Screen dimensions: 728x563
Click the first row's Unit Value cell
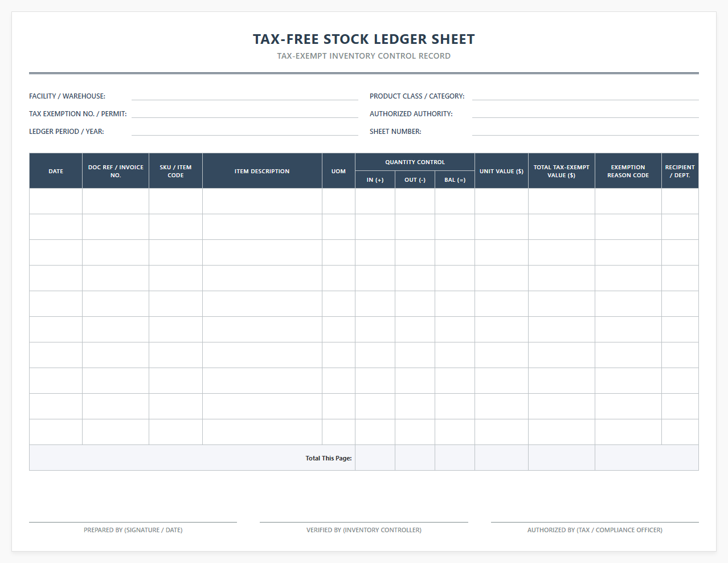(x=501, y=201)
